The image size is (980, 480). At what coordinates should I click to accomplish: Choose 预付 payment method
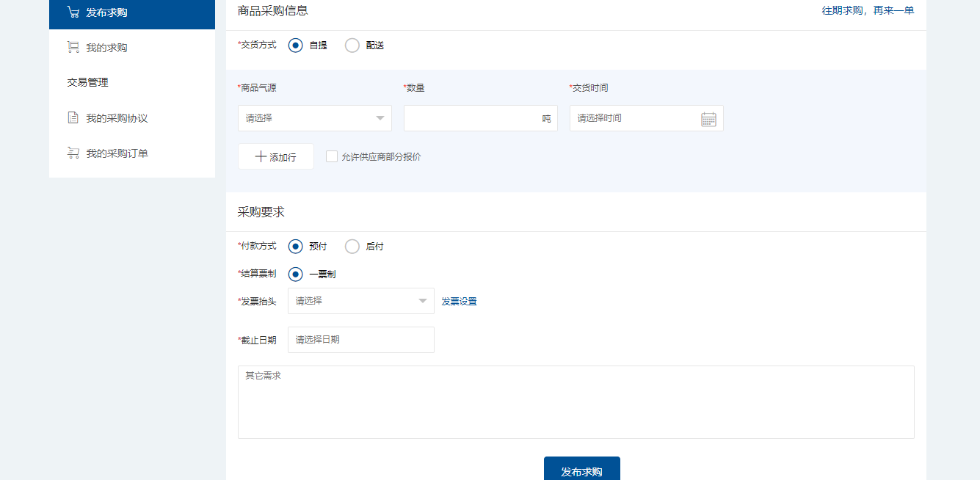(x=296, y=247)
